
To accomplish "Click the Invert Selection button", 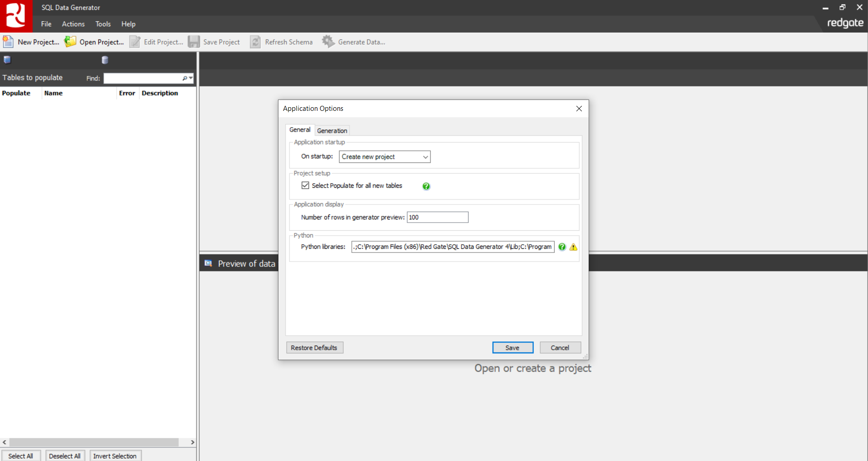I will click(x=115, y=456).
